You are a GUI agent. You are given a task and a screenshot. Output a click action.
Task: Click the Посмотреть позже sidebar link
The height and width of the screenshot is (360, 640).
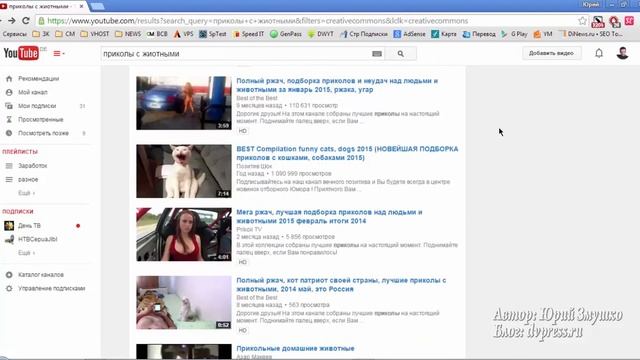click(43, 133)
